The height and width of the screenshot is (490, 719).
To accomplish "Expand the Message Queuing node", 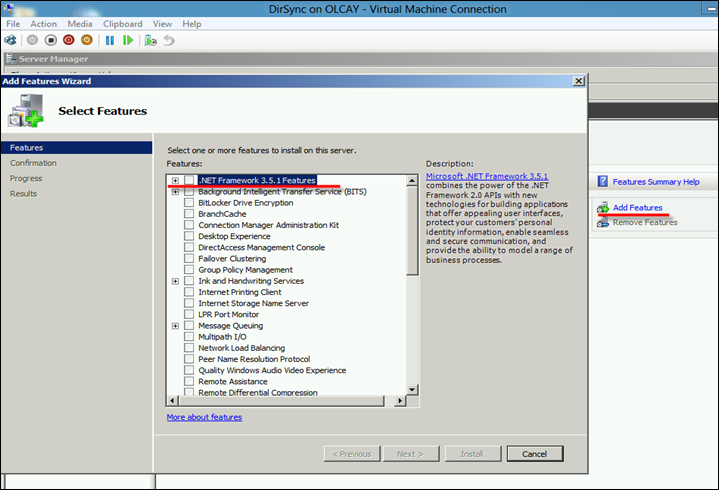I will pyautogui.click(x=175, y=326).
